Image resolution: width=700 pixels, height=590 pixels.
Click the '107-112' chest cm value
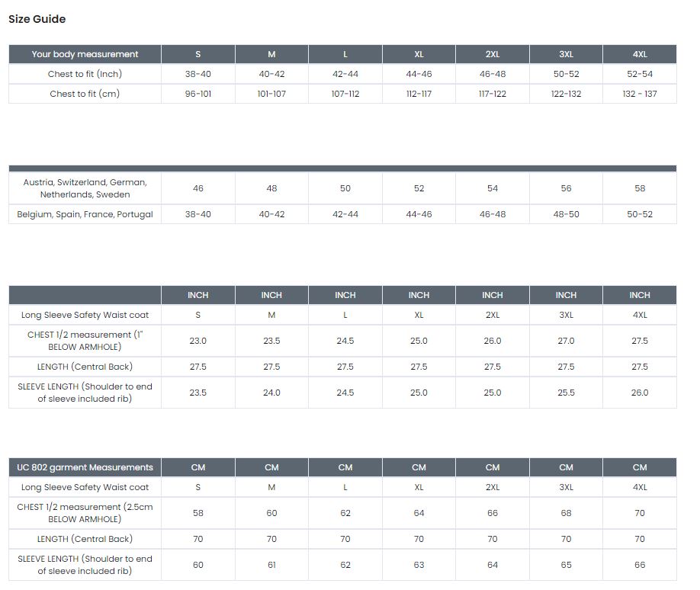pos(345,94)
